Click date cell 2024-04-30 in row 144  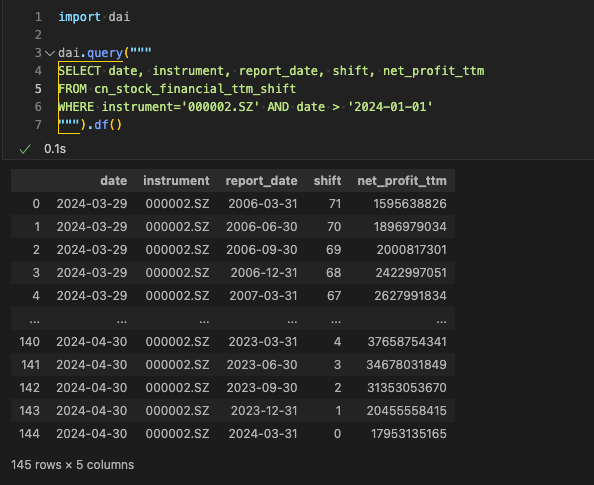[x=92, y=434]
